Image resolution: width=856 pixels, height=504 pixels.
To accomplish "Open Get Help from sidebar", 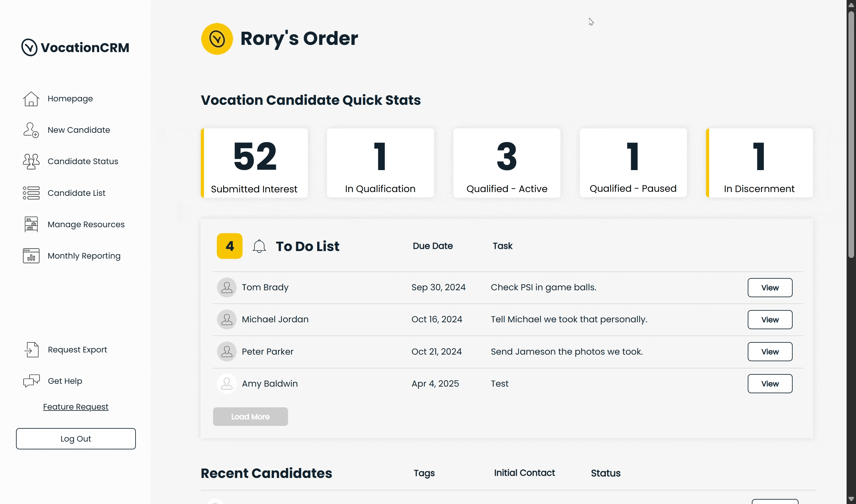I will [65, 381].
